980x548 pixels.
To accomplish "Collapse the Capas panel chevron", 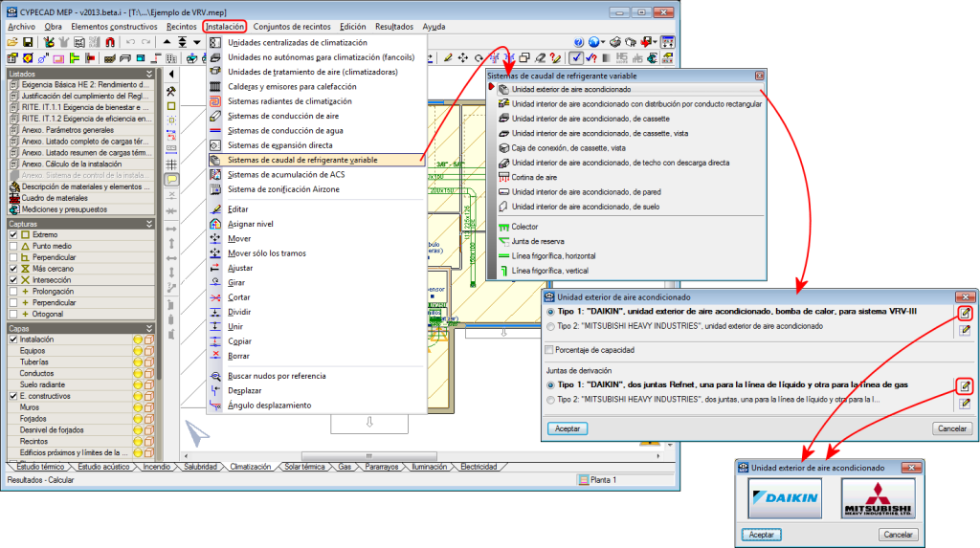I will pyautogui.click(x=148, y=328).
